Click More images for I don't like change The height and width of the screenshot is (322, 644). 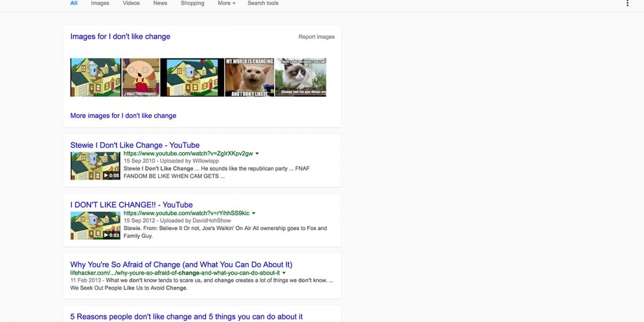123,116
